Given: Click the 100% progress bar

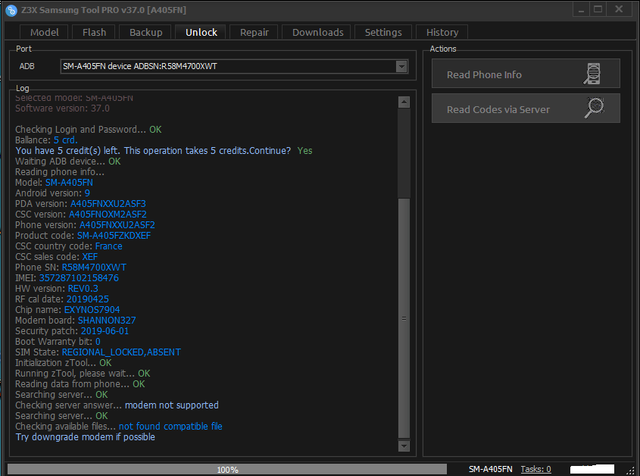Looking at the screenshot, I should click(x=227, y=469).
